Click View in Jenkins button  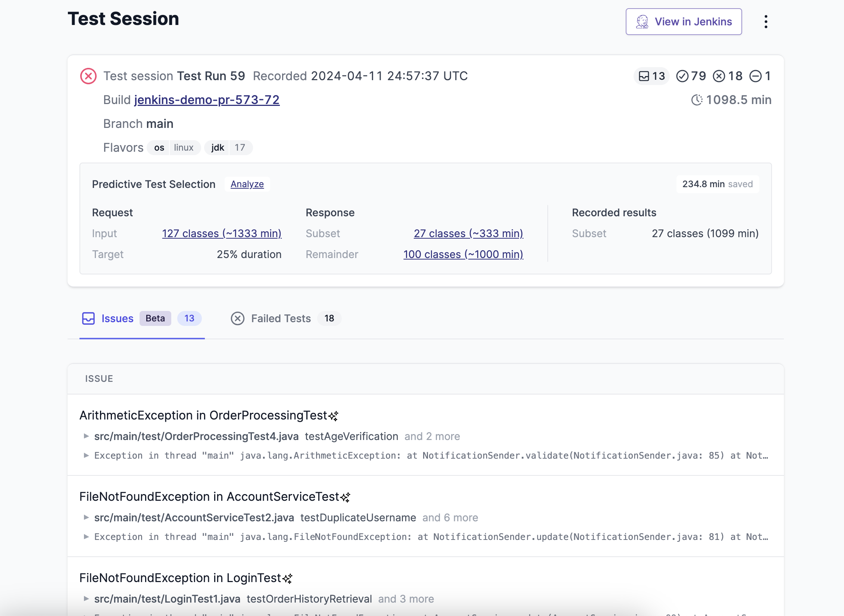point(684,22)
